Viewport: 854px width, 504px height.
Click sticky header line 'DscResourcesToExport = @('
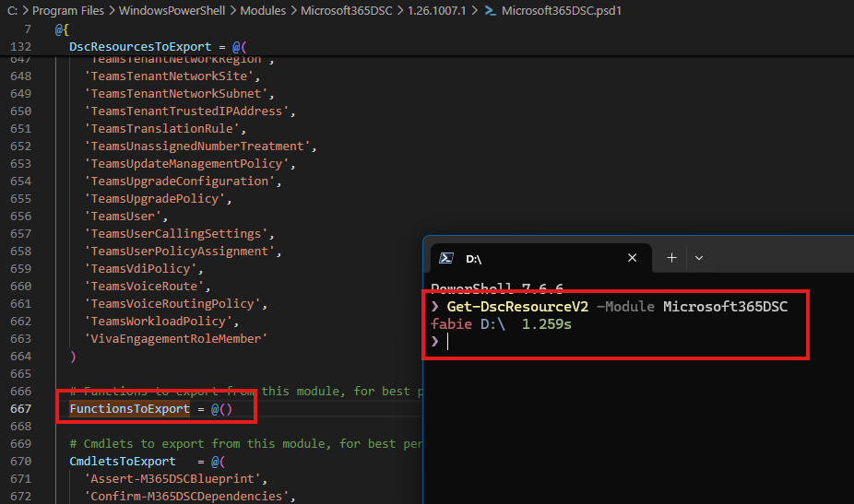(x=158, y=47)
